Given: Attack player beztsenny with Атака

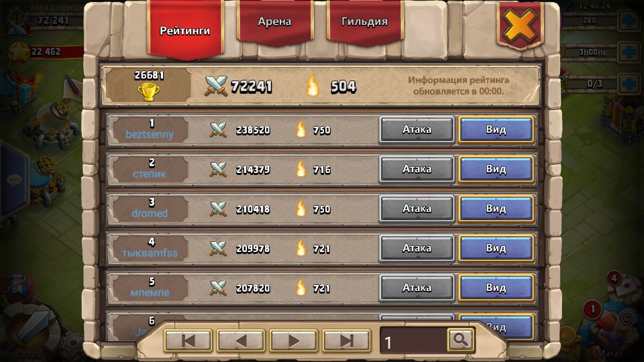Looking at the screenshot, I should pos(417,129).
